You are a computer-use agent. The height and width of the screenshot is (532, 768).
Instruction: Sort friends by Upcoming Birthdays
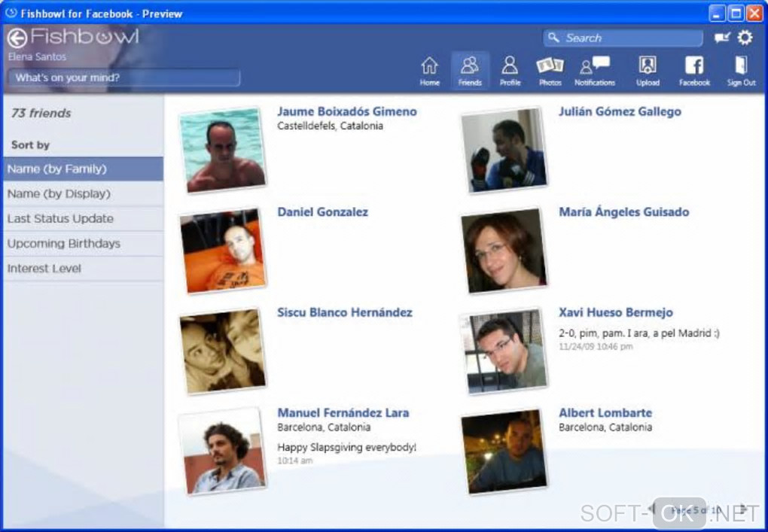(83, 244)
